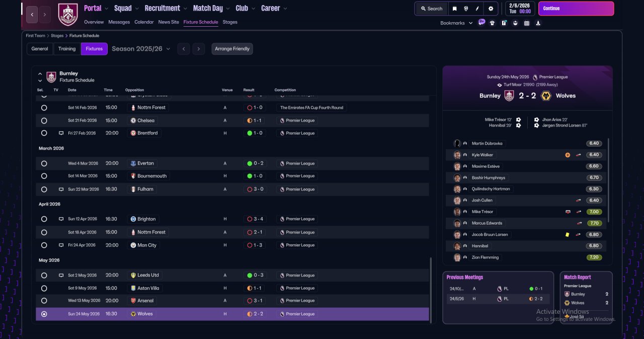Image resolution: width=644 pixels, height=339 pixels.
Task: Open the Season 2025/26 dropdown
Action: tap(141, 49)
